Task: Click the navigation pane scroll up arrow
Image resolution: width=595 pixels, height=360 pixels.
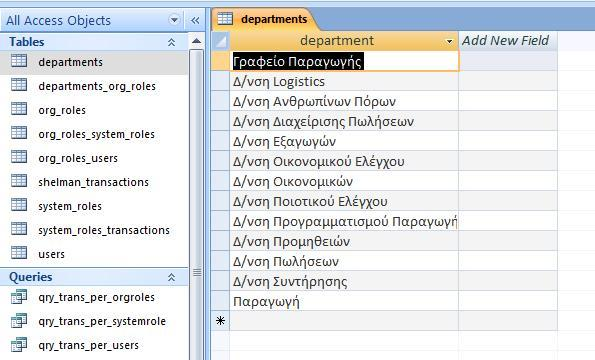Action: click(197, 41)
